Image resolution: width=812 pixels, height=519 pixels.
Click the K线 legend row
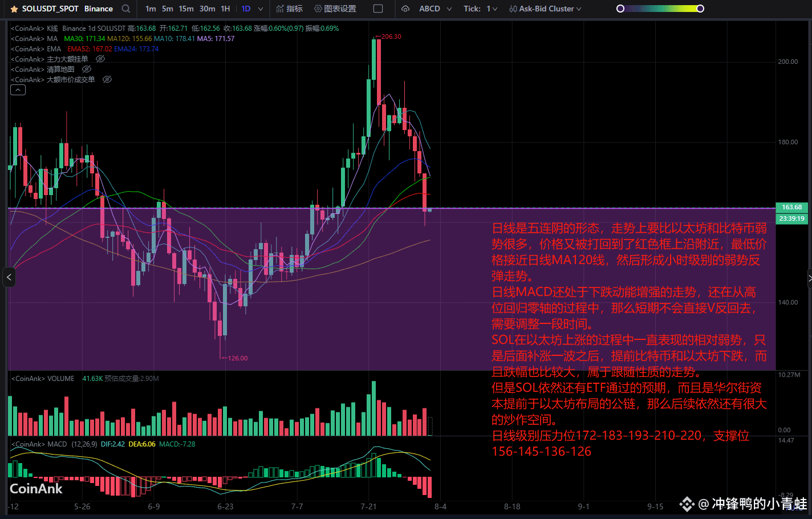point(174,28)
